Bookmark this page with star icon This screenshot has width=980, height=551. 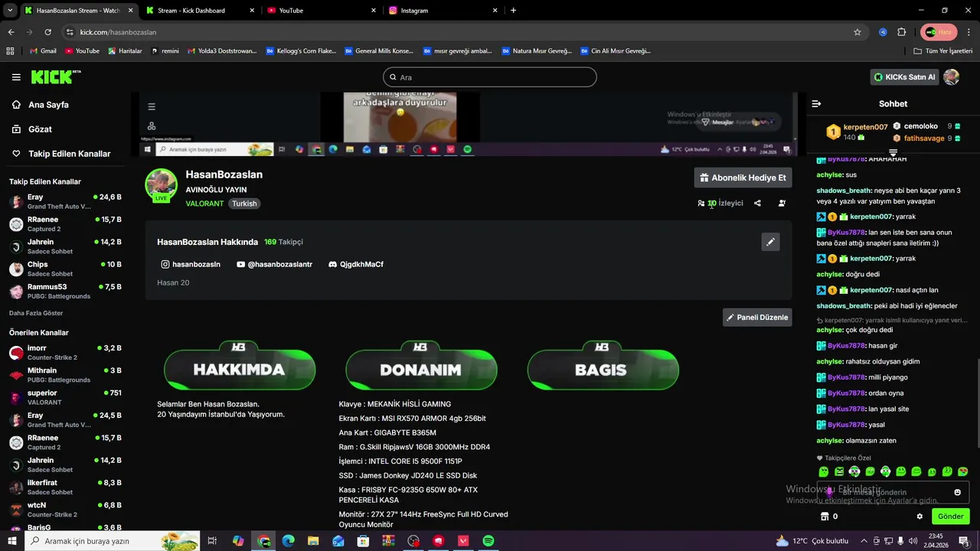[857, 32]
